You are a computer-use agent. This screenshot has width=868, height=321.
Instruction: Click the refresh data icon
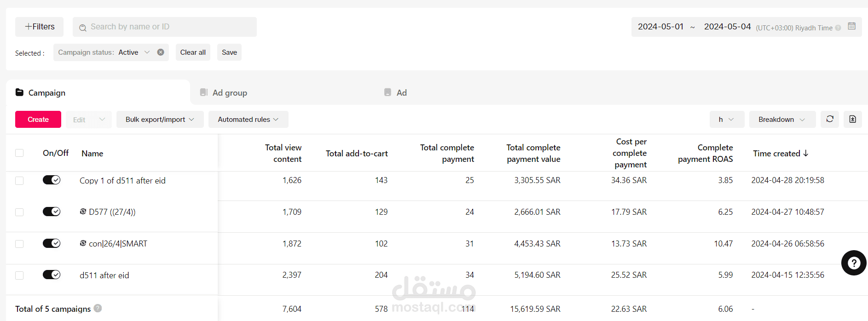(830, 119)
